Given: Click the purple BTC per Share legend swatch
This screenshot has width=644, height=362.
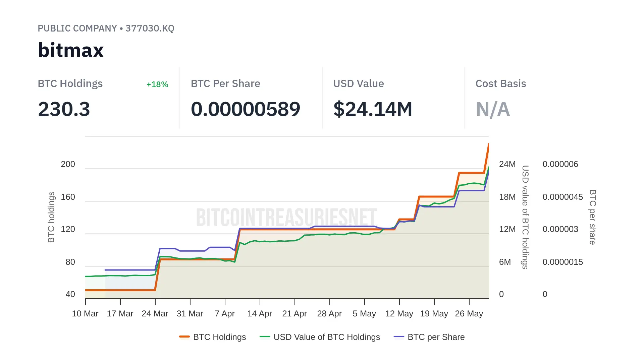Looking at the screenshot, I should click(399, 337).
